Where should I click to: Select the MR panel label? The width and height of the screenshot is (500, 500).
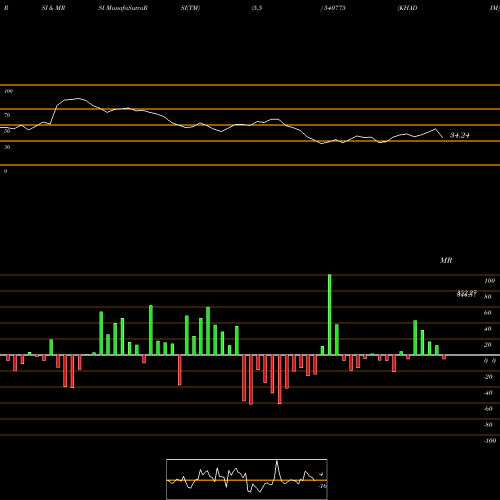tap(446, 260)
